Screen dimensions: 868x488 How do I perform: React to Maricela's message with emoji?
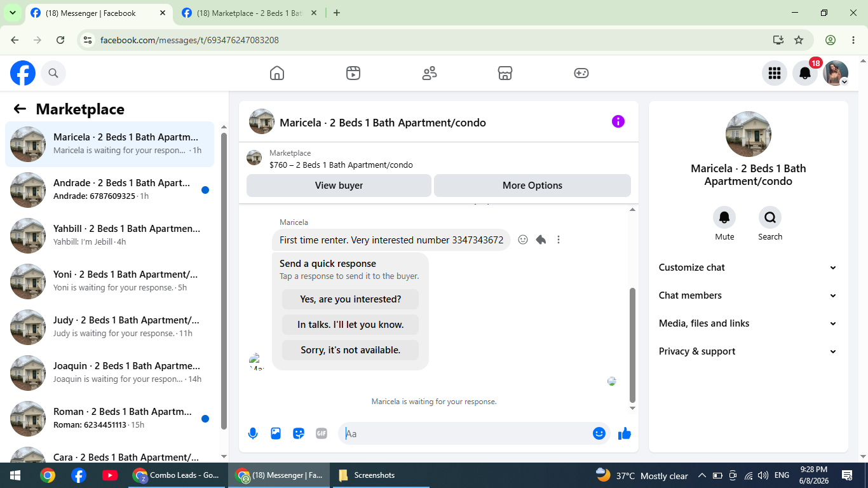523,240
